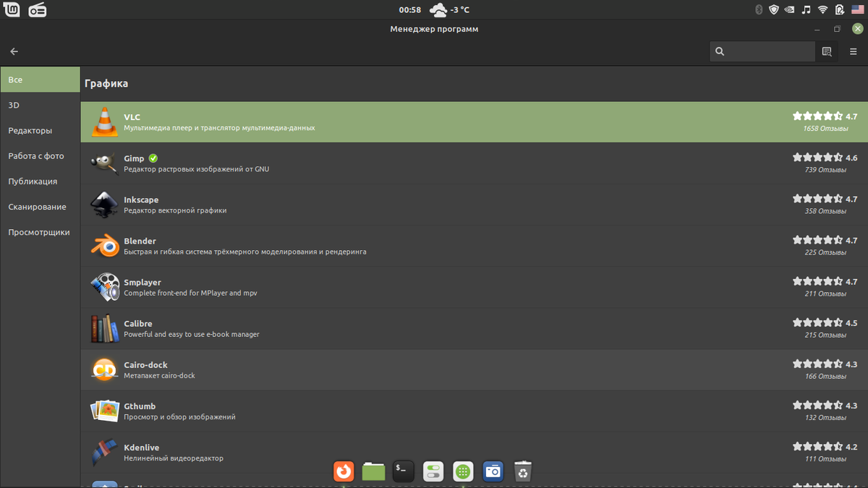Click the 'Calibre' app title
868x488 pixels.
point(138,323)
